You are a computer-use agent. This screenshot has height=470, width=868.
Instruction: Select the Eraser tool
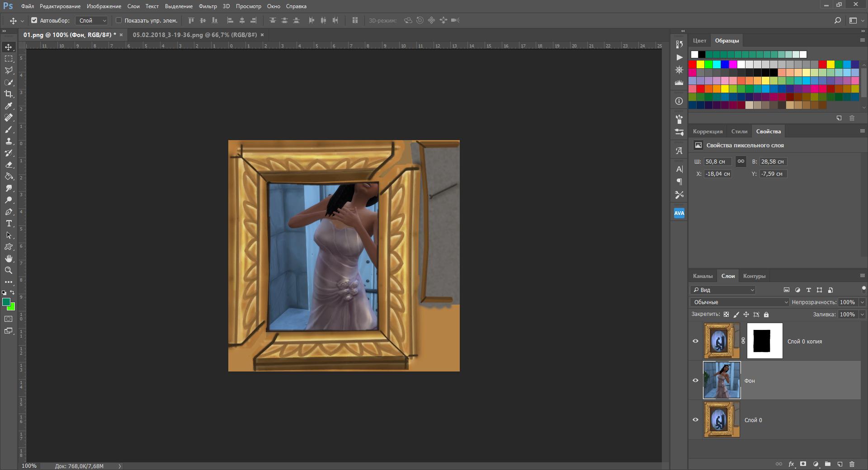pos(9,165)
